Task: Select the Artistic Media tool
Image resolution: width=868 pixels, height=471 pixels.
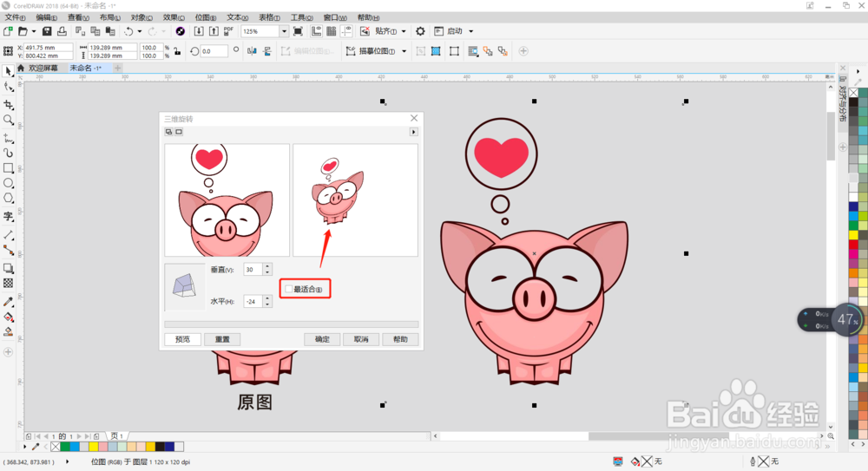Action: tap(9, 153)
